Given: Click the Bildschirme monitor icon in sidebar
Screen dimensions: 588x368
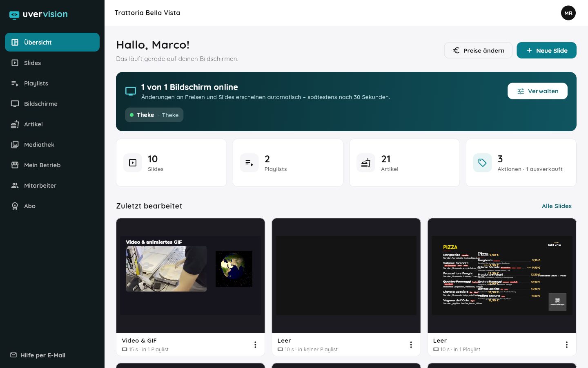Looking at the screenshot, I should point(15,103).
